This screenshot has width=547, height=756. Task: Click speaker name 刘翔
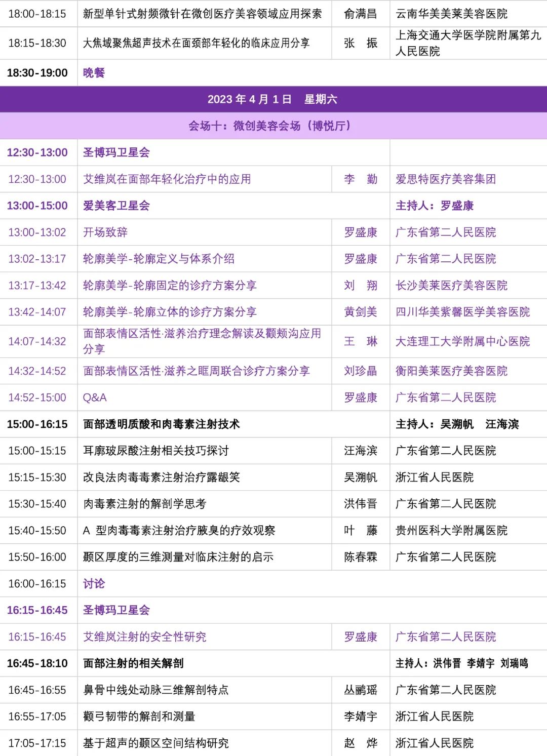[x=360, y=286]
